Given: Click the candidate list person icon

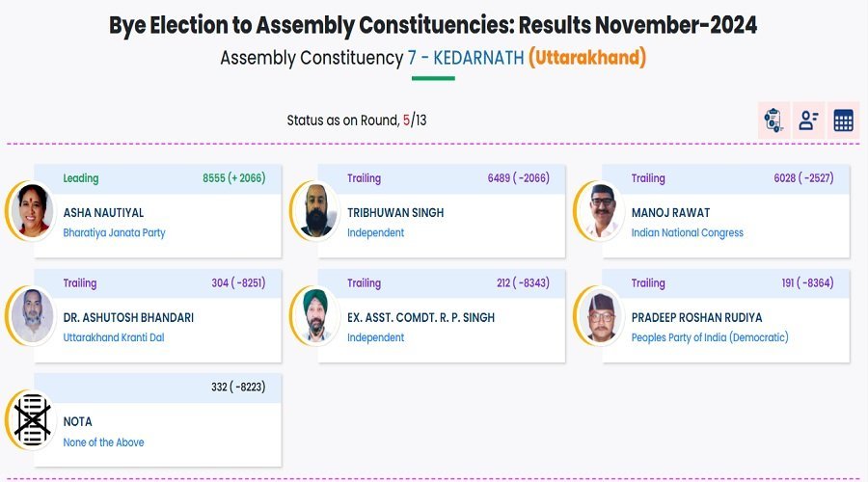Looking at the screenshot, I should pos(808,120).
